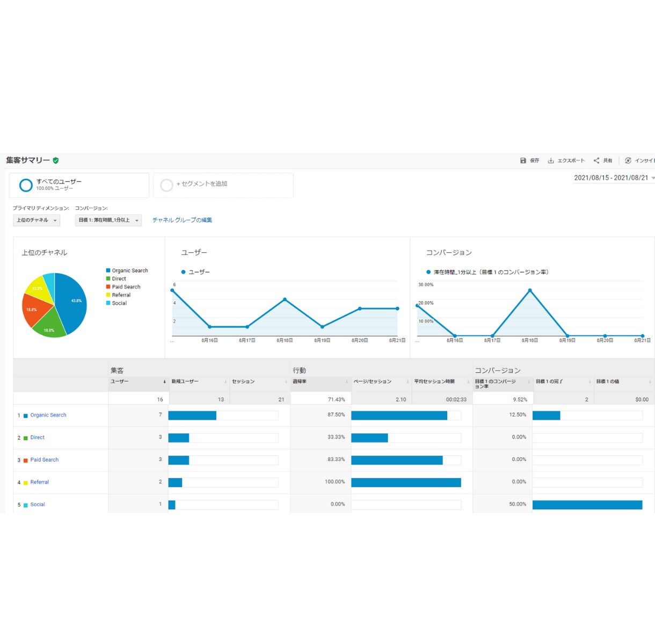The height and width of the screenshot is (644, 655).
Task: Click the Referral 100.00% bounce rate bar
Action: pyautogui.click(x=406, y=482)
